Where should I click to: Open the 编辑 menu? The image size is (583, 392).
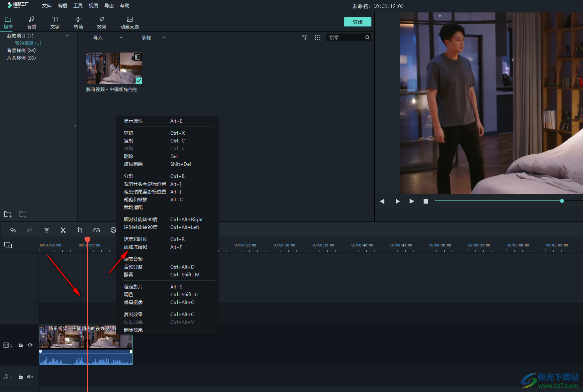62,6
